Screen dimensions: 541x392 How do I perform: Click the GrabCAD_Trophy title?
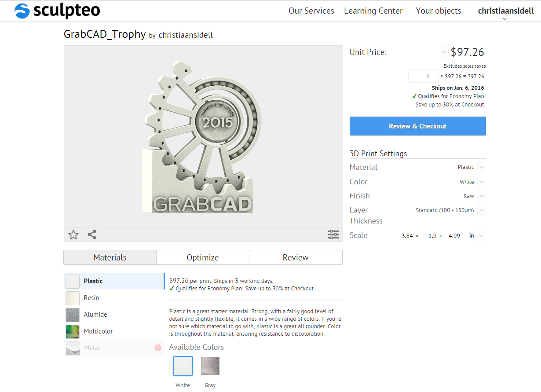click(x=105, y=34)
